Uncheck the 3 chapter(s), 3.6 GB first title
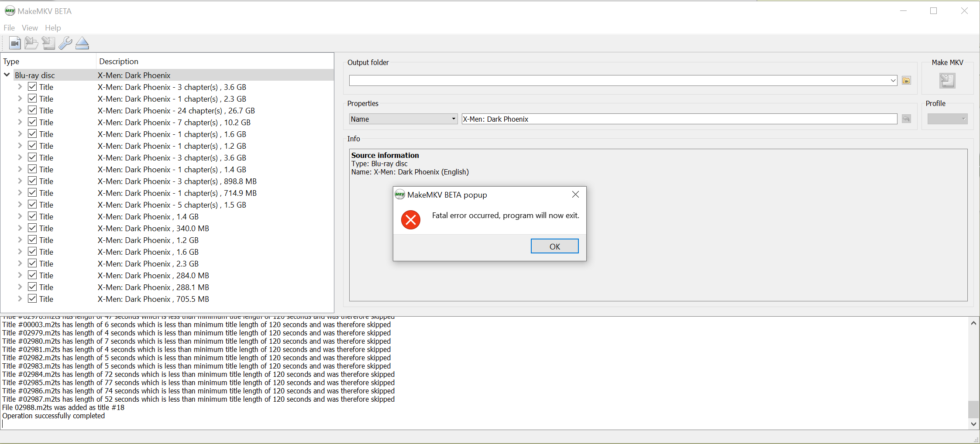The image size is (980, 444). [x=32, y=86]
